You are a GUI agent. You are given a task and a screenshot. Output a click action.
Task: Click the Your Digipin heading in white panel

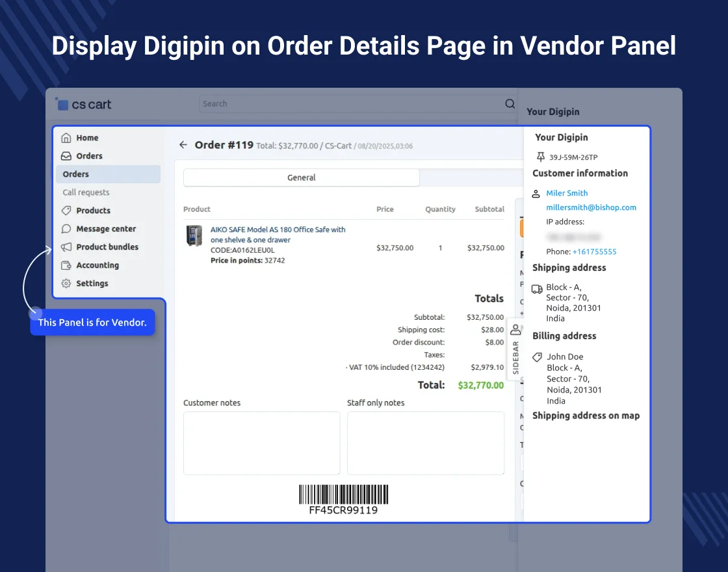[x=562, y=137]
